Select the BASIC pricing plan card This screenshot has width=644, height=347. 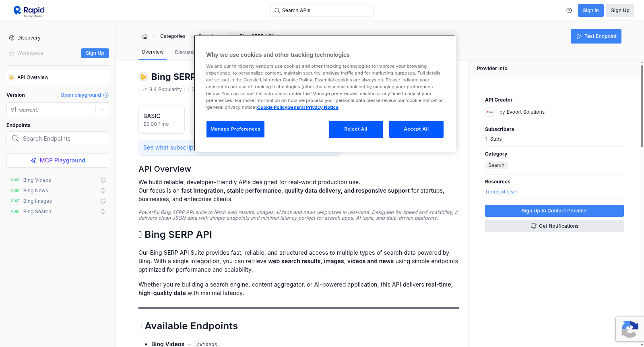(161, 120)
